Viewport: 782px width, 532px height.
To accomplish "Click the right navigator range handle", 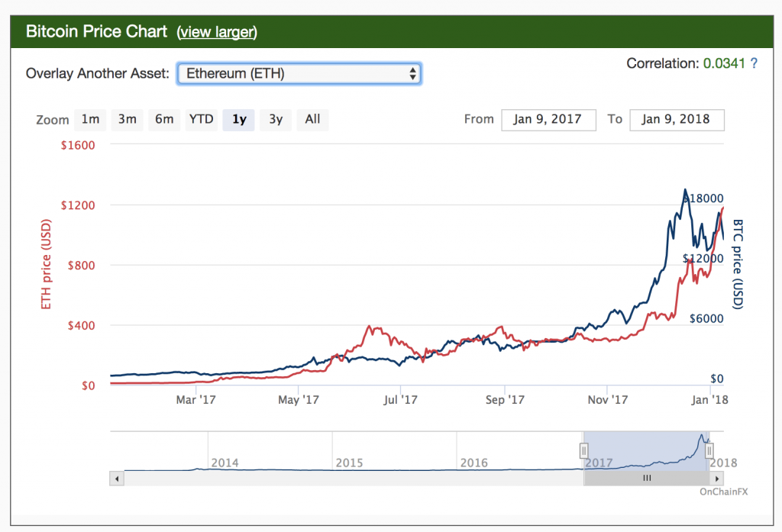I will (x=709, y=450).
